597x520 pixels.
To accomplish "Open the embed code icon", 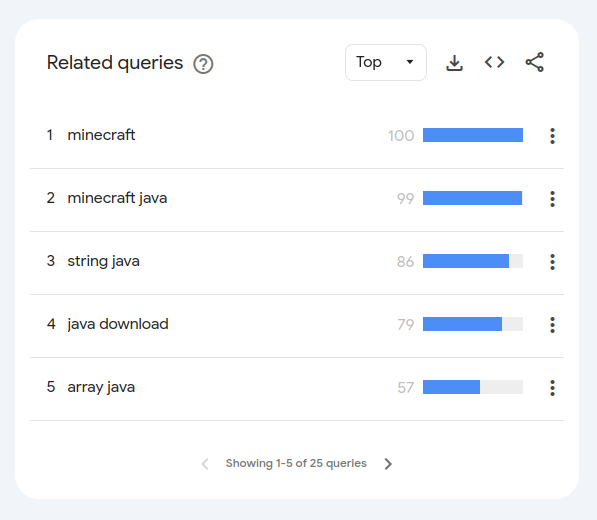I will click(x=494, y=62).
